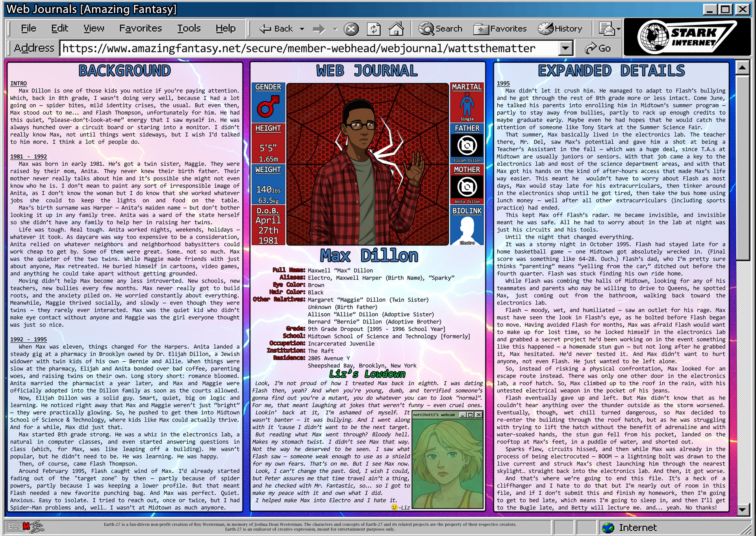Expand the Forward history dropdown arrow
The height and width of the screenshot is (536, 756).
click(x=335, y=29)
